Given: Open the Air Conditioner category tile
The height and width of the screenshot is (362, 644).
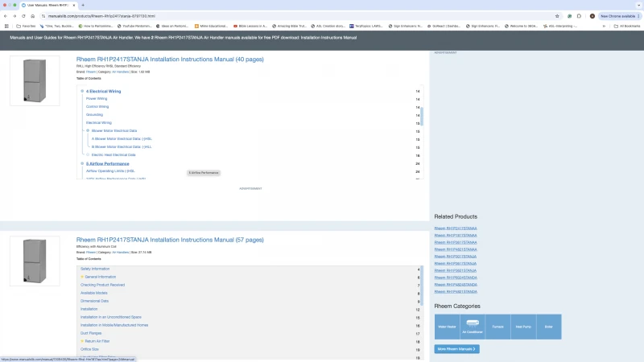Looking at the screenshot, I should tap(473, 327).
